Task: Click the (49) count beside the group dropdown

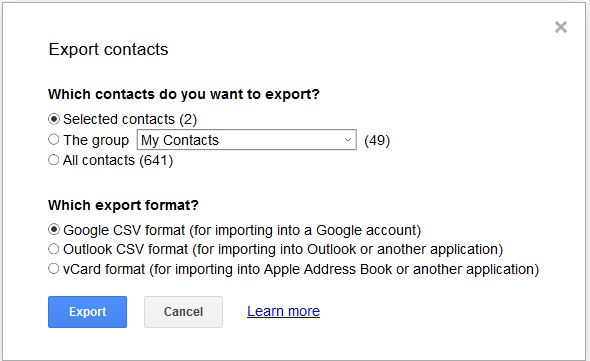Action: 377,140
